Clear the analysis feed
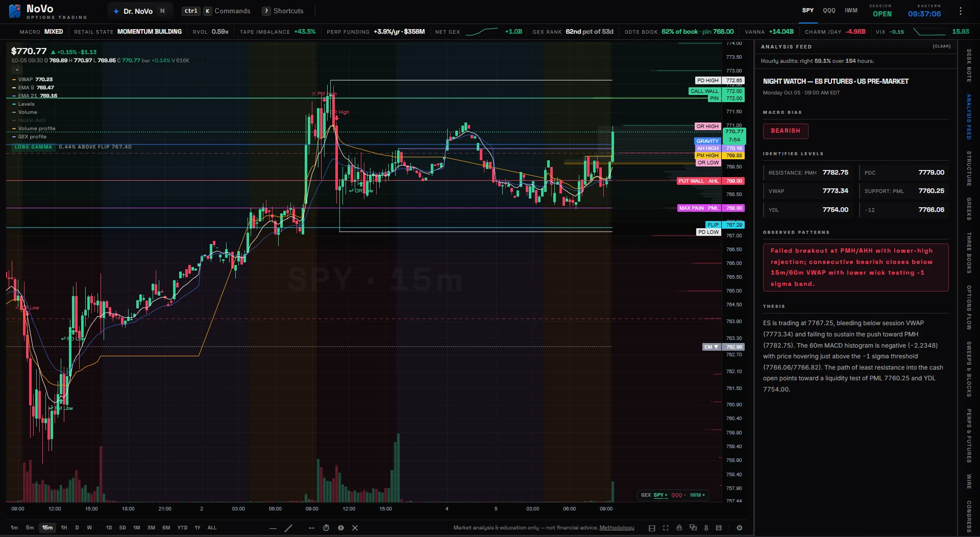 (942, 46)
